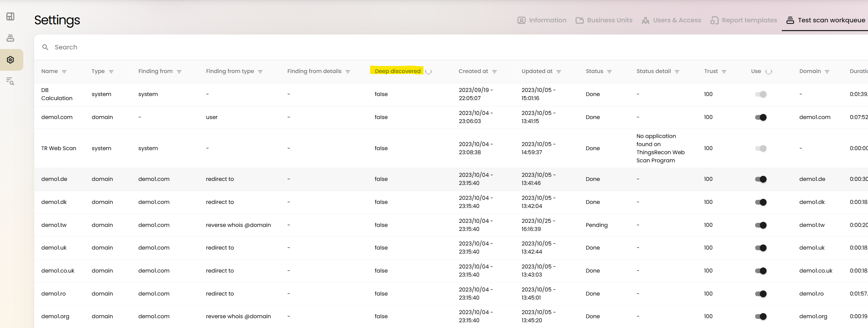Toggle Use switch for TR Web Scan row
The height and width of the screenshot is (328, 868).
761,148
